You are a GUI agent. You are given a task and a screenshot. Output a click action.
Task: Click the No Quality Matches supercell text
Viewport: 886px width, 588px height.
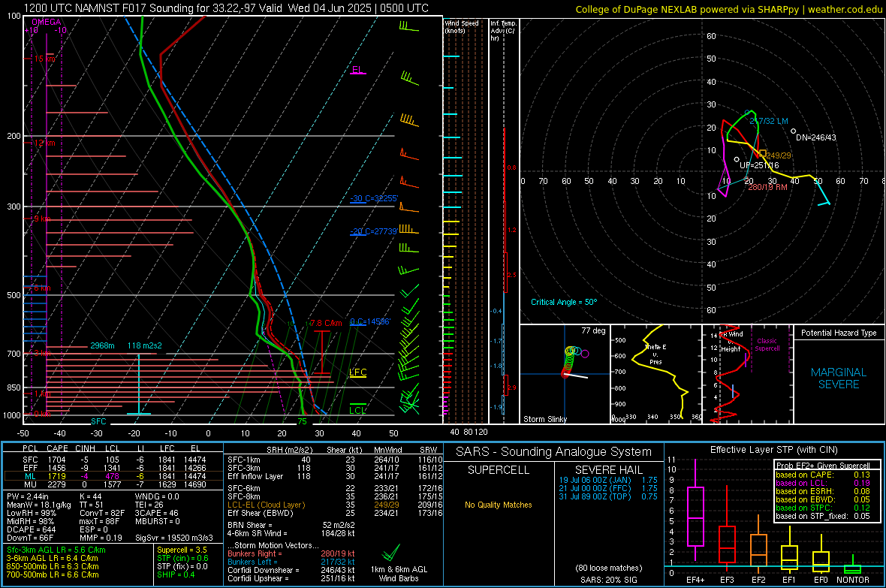(499, 505)
